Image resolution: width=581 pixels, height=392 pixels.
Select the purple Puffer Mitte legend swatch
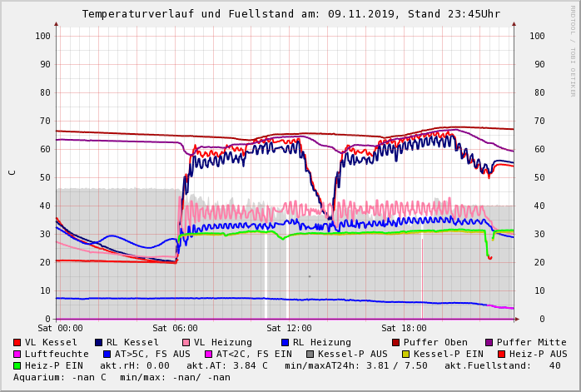click(x=489, y=342)
